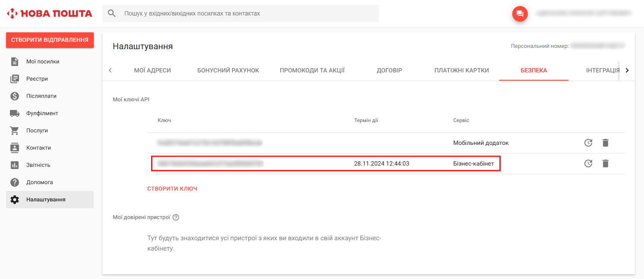Click the search magnifier icon

112,13
